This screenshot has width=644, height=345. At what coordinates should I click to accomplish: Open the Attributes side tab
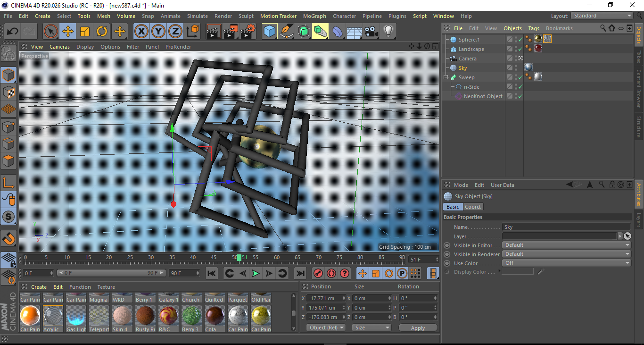click(639, 194)
